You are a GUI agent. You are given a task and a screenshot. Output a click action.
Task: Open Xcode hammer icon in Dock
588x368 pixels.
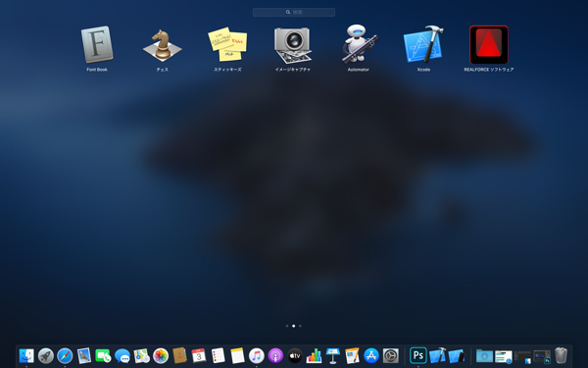coord(437,355)
